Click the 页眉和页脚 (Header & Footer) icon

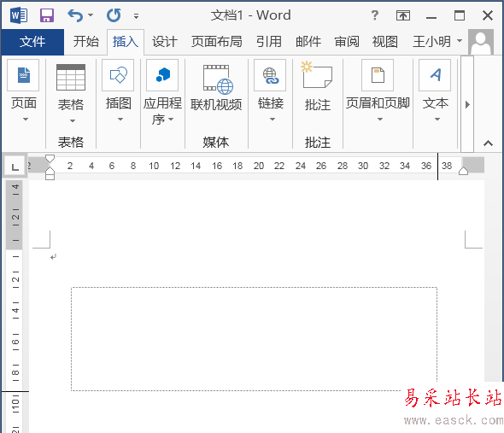click(378, 75)
